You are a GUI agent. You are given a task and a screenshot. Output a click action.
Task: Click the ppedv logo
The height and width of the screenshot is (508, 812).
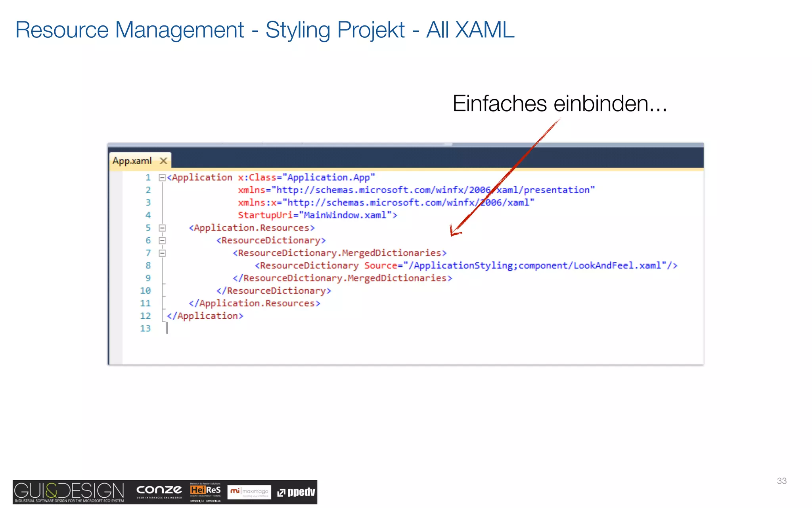tap(296, 492)
